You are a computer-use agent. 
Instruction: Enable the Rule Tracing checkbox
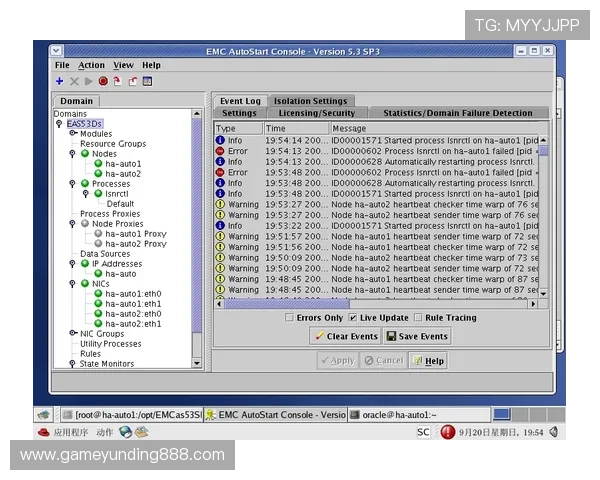coord(418,317)
